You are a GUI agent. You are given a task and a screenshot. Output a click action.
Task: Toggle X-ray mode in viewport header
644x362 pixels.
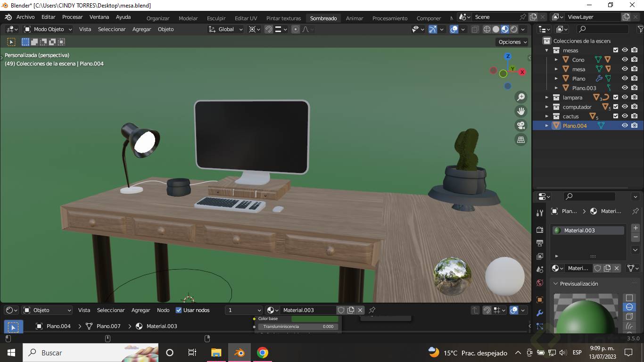coord(475,29)
